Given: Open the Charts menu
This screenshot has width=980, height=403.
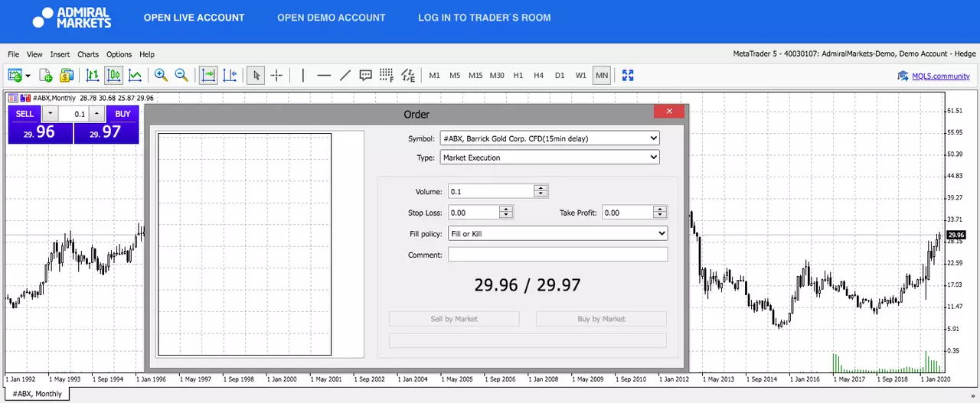Looking at the screenshot, I should (88, 54).
